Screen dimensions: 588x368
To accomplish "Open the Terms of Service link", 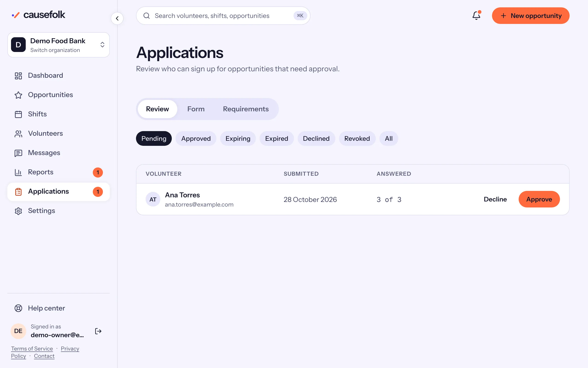I will pos(32,348).
